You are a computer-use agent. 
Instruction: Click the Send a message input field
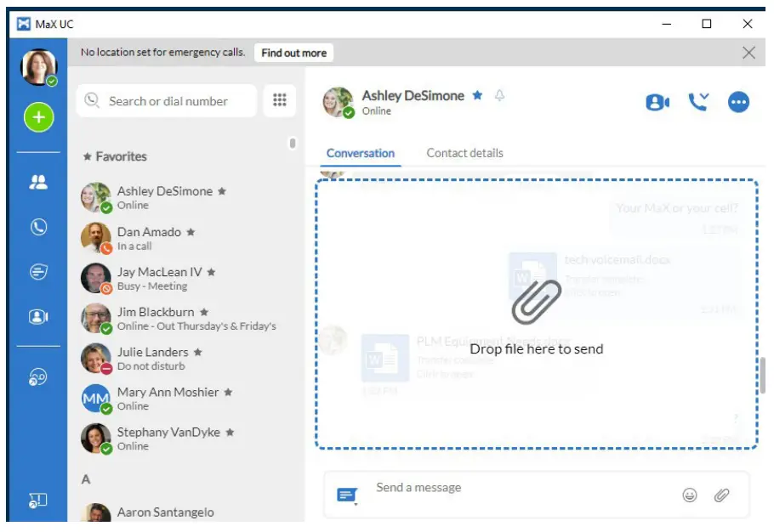point(510,488)
